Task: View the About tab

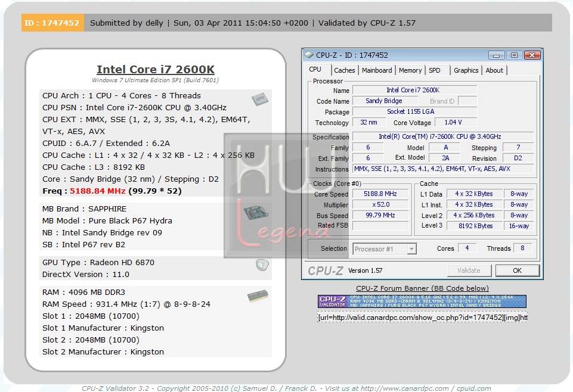Action: click(494, 70)
